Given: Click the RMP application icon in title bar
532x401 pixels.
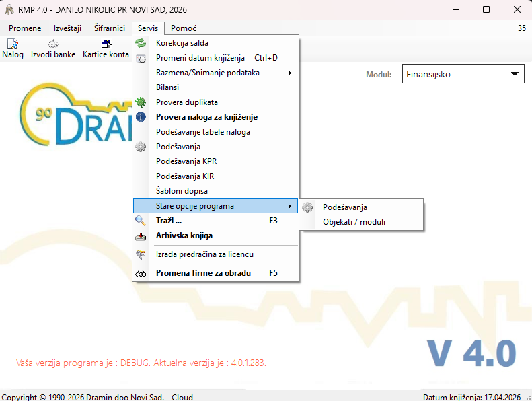Looking at the screenshot, I should click(x=9, y=9).
